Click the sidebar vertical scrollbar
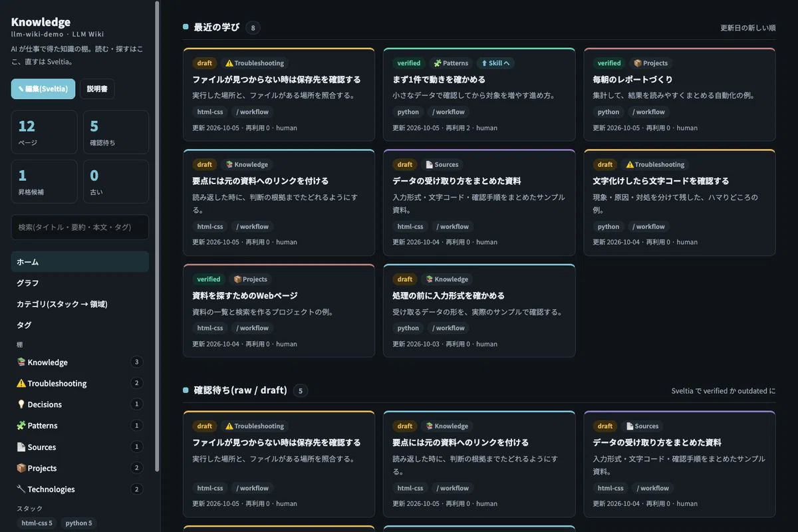 (157, 236)
